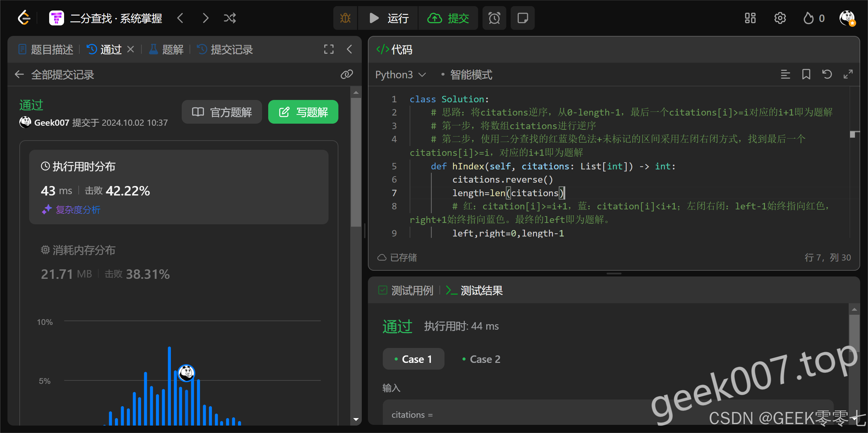868x433 pixels.
Task: Select Case 2 test case
Action: (481, 359)
